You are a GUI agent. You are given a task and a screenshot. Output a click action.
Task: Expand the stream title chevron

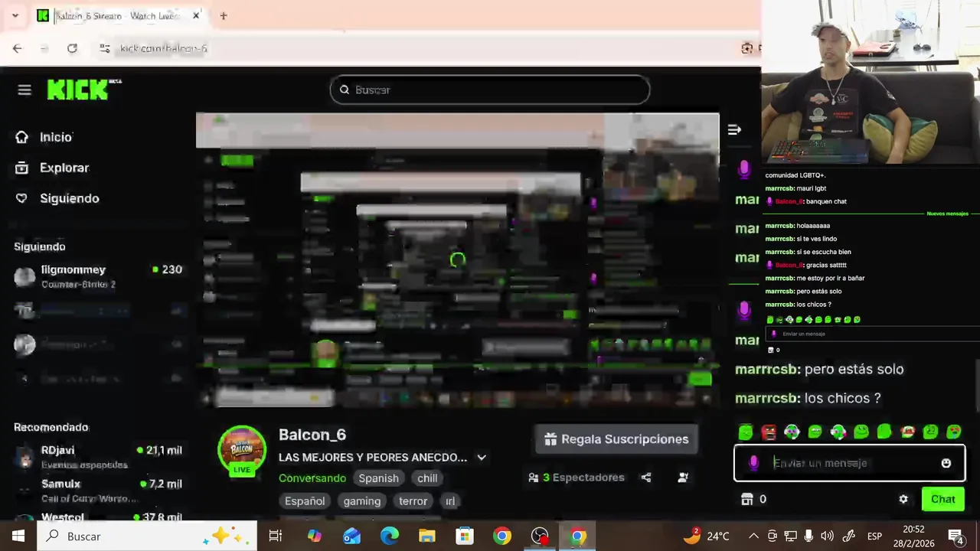coord(482,458)
